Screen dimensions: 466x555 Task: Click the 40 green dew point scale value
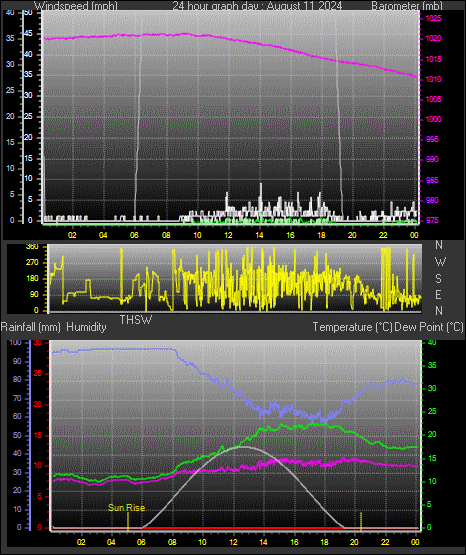pyautogui.click(x=432, y=342)
